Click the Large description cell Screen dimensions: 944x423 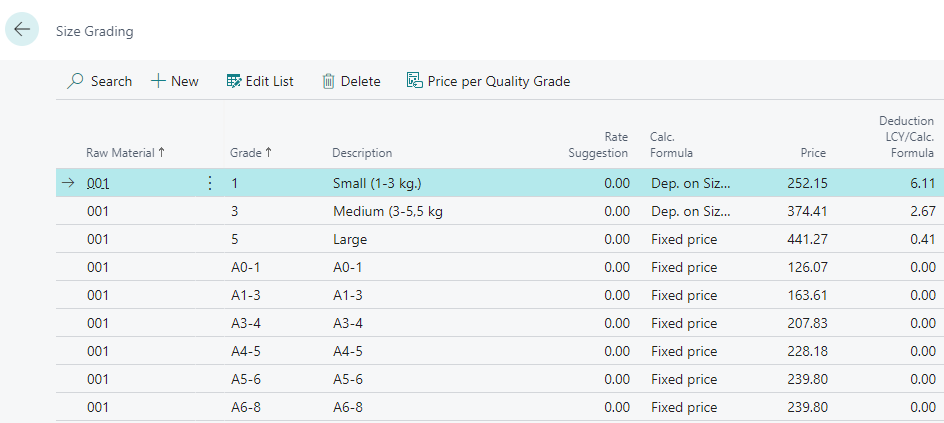click(x=350, y=239)
